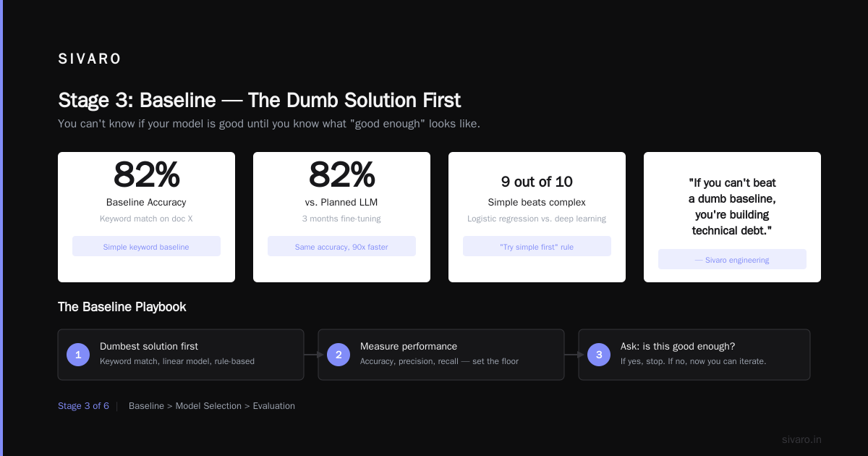Image resolution: width=868 pixels, height=456 pixels.
Task: Click "Accuracy, precision, recall — set the floor"
Action: [x=439, y=361]
